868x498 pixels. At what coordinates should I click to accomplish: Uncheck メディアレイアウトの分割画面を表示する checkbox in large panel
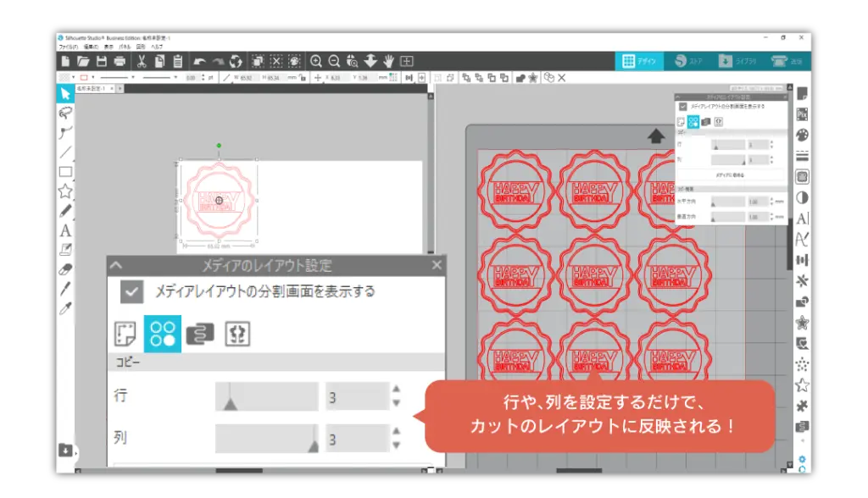point(131,292)
